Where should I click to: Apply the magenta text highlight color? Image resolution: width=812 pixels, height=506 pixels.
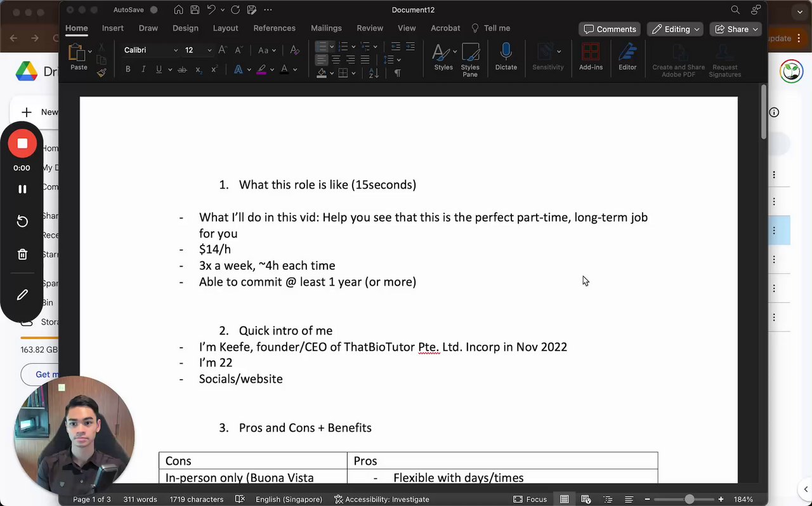(x=261, y=69)
